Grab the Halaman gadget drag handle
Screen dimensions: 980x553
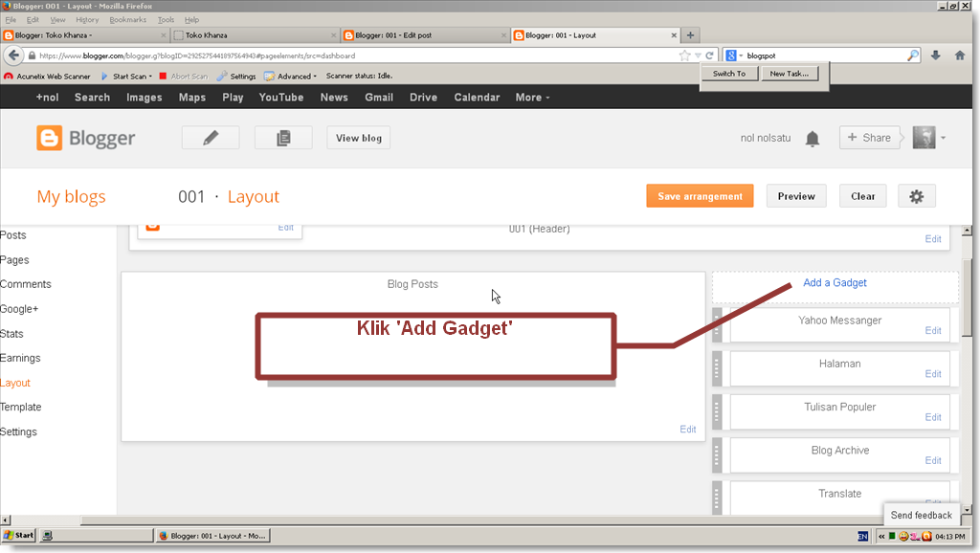(717, 368)
